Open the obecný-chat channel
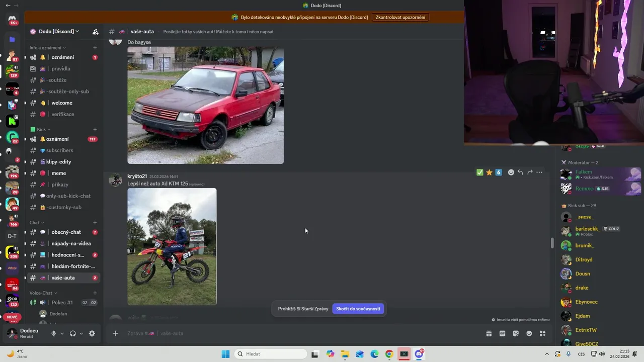Viewport: 644px width, 362px height. click(63, 232)
